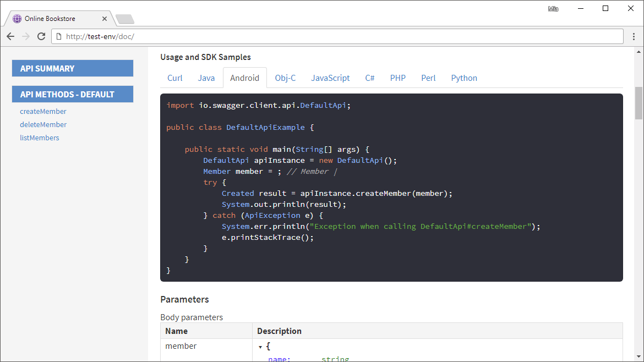Go to createMember method link

tap(43, 111)
